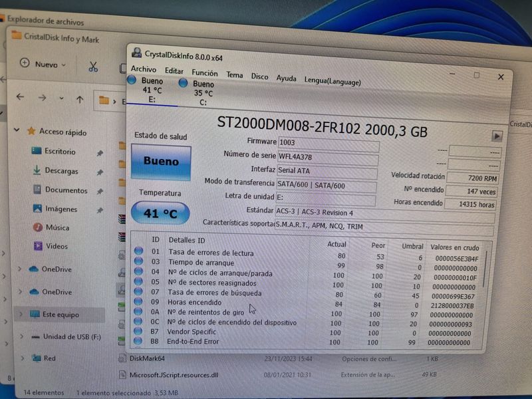This screenshot has width=532, height=399.
Task: Expand the second OneDrive tree node
Action: click(x=20, y=291)
